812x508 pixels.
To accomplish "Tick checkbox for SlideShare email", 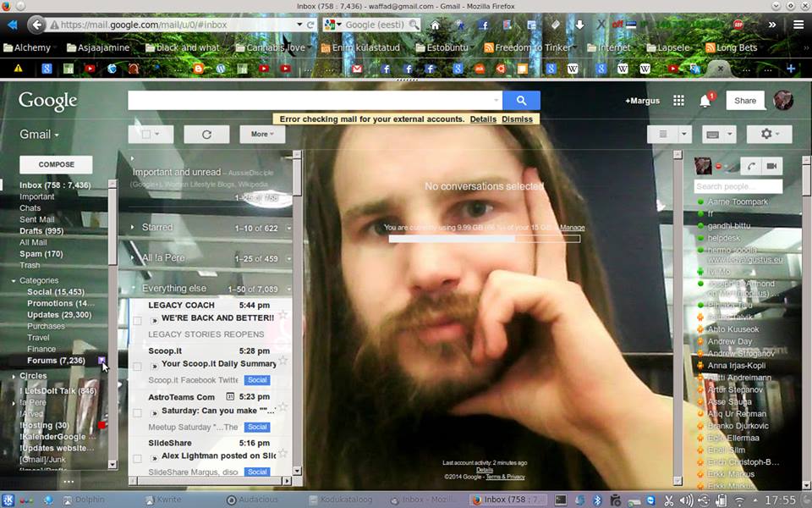I will click(137, 459).
